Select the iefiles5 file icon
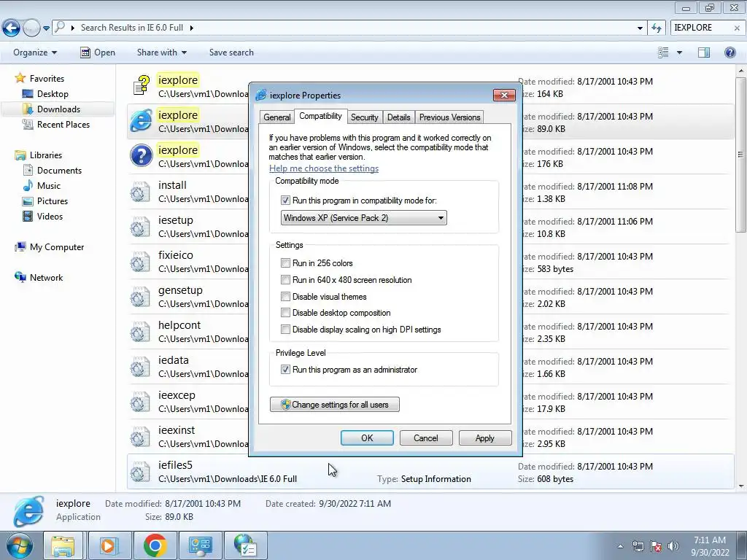The width and height of the screenshot is (747, 560). click(140, 472)
